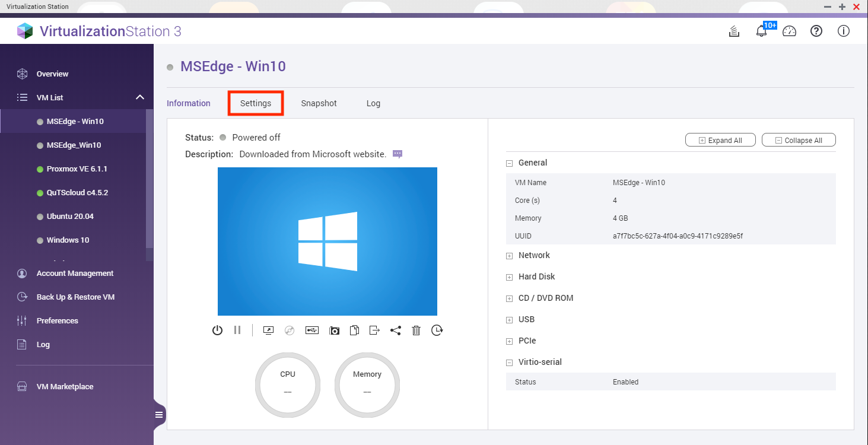The height and width of the screenshot is (445, 868).
Task: Click the pause VM icon
Action: pos(237,330)
